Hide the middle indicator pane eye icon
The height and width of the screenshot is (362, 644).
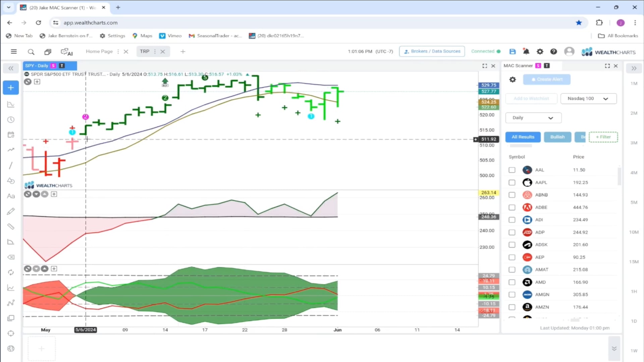28,194
